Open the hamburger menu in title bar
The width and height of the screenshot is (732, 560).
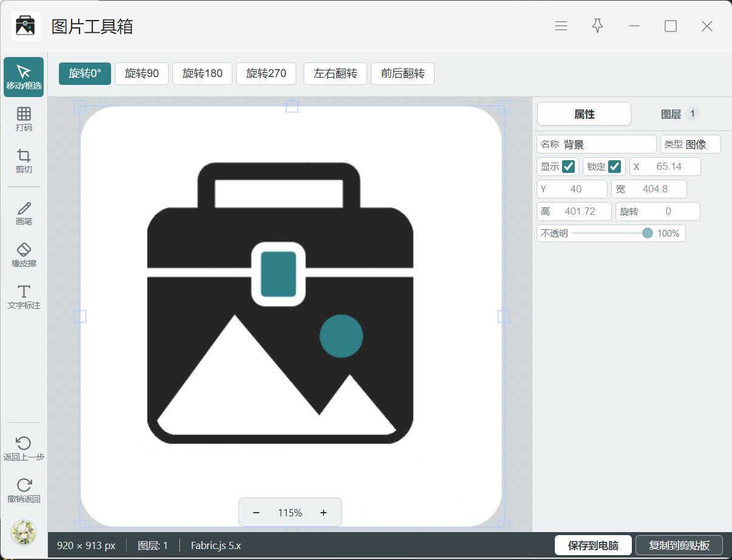point(561,26)
